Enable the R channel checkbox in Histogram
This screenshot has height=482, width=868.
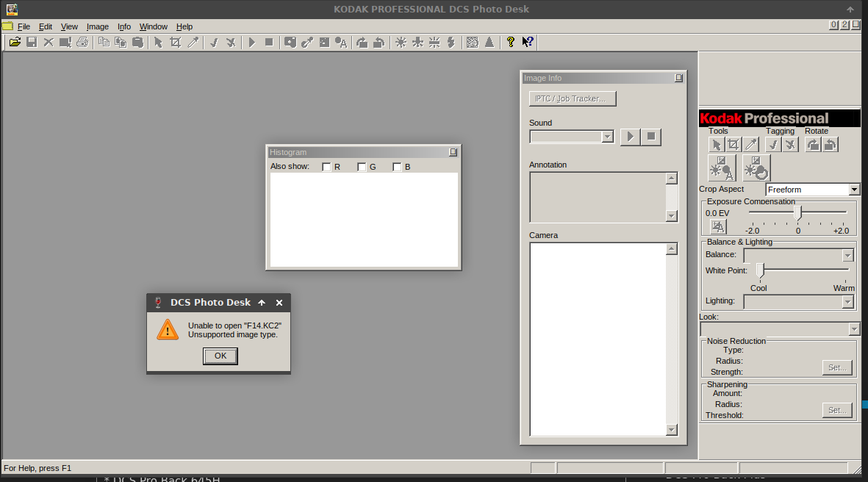pyautogui.click(x=326, y=167)
